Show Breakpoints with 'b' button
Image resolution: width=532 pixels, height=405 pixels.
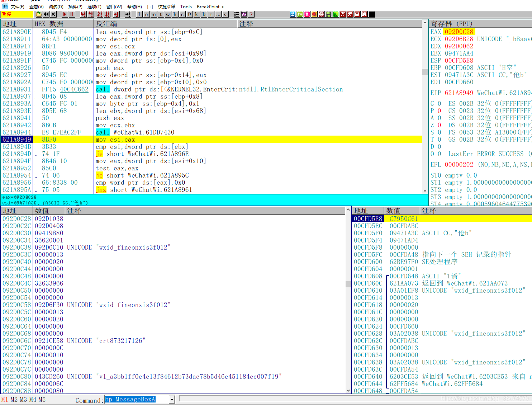[x=204, y=14]
